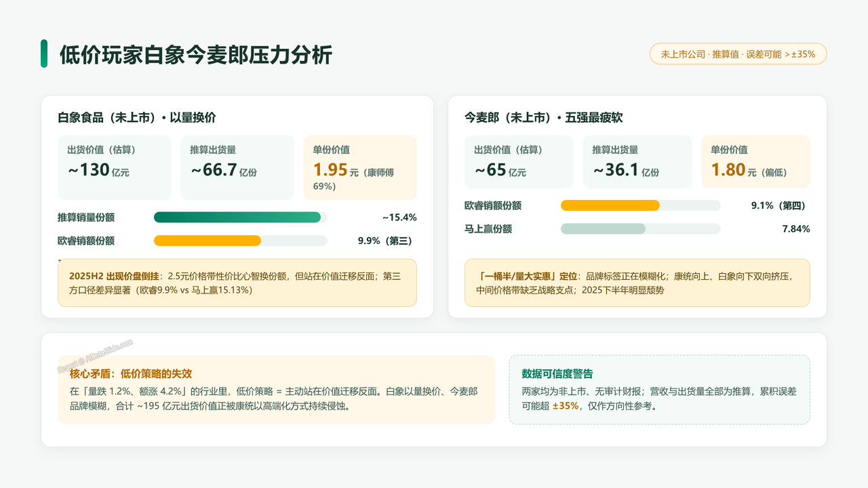Viewport: 868px width, 488px height.
Task: Click the「一桶半/量大实惠」定位 note box
Action: point(637,283)
